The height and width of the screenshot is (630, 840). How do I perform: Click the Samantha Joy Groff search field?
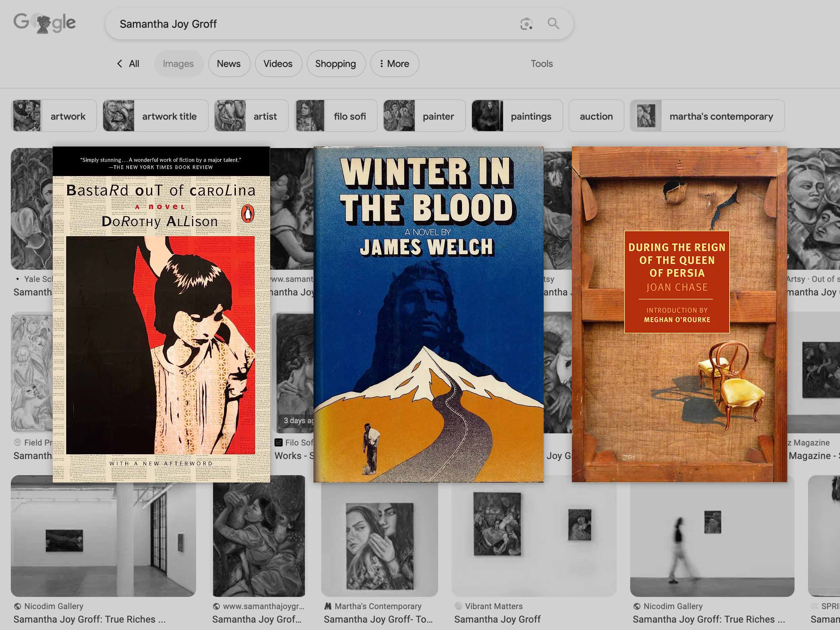304,24
